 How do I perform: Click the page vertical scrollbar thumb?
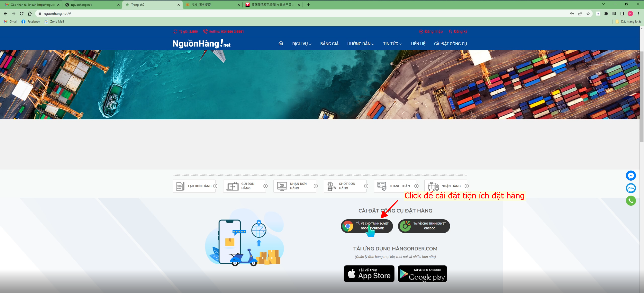tap(642, 97)
